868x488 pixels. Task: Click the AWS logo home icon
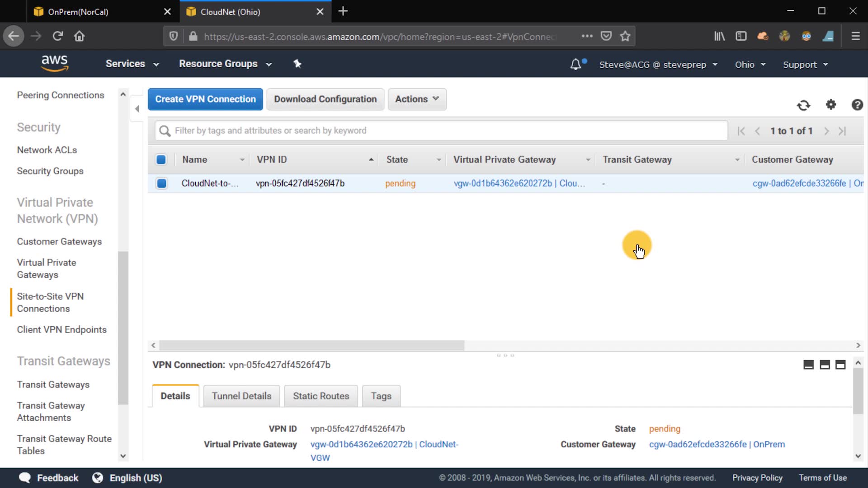[54, 63]
